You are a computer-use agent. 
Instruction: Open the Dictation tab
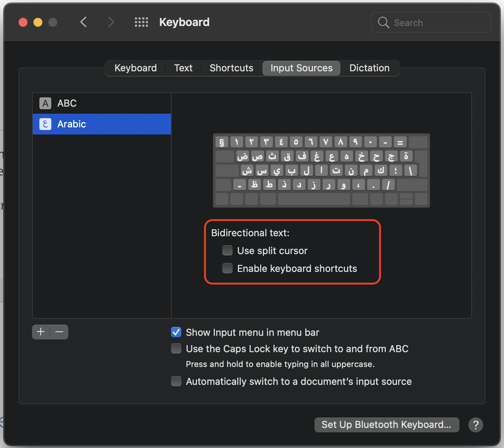(x=369, y=68)
